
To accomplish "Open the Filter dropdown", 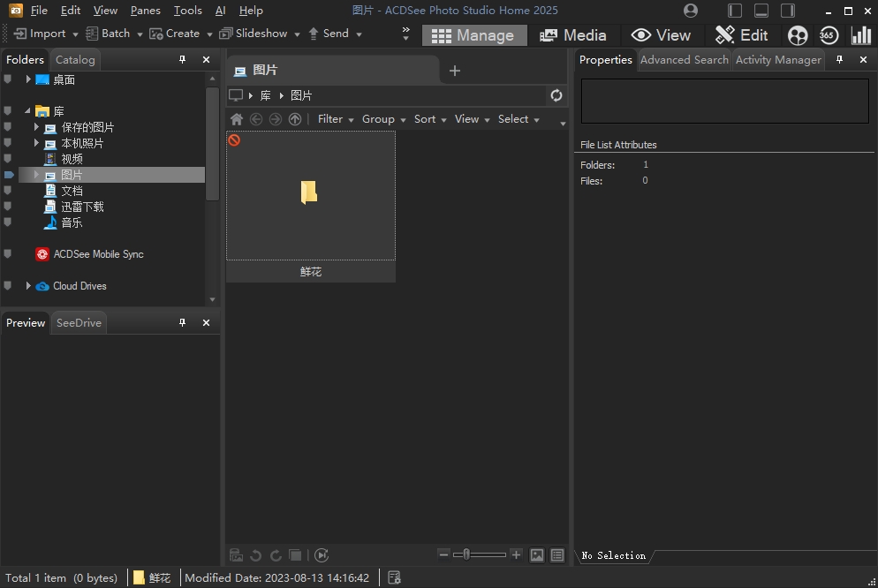I will (335, 119).
